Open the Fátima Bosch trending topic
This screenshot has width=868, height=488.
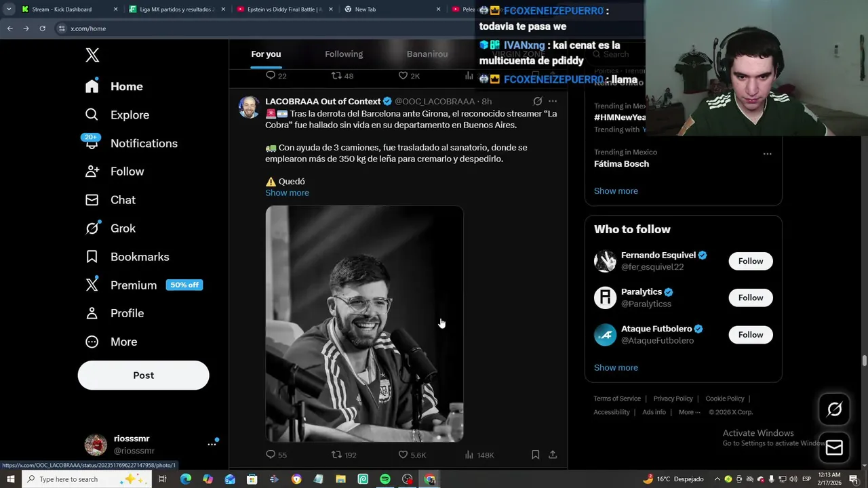point(621,163)
